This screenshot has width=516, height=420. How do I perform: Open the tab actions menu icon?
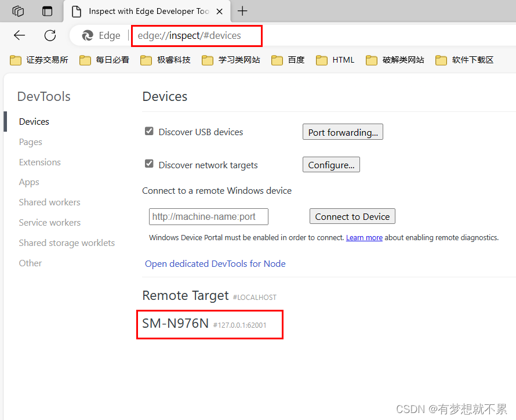click(47, 11)
